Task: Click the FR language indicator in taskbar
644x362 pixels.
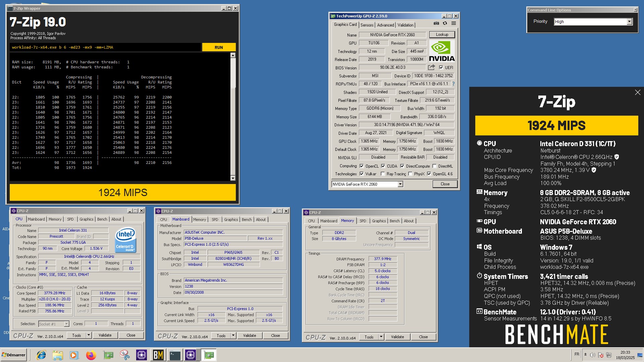Action: [x=577, y=354]
